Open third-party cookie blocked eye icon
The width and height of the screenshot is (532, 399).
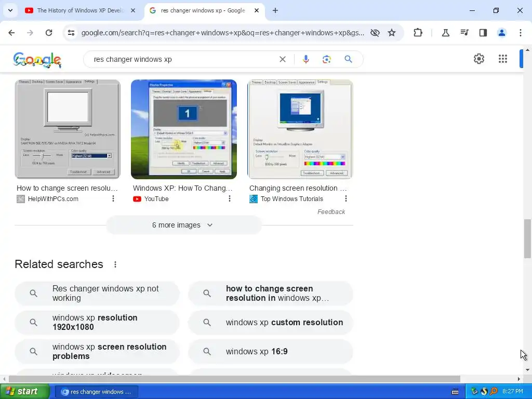[x=375, y=33]
